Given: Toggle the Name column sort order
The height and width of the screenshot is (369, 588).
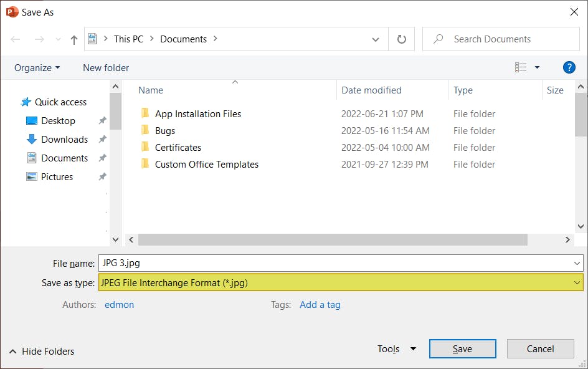Looking at the screenshot, I should pos(150,90).
